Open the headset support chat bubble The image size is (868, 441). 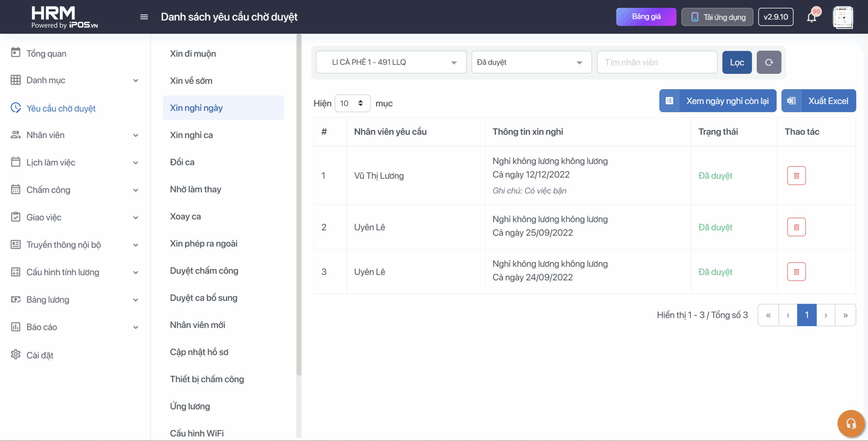[x=851, y=423]
